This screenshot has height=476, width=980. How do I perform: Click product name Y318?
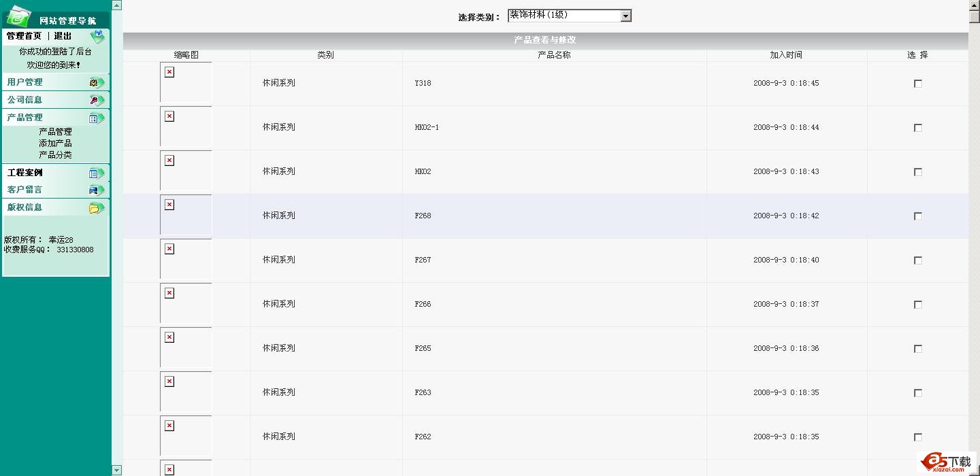(x=423, y=84)
